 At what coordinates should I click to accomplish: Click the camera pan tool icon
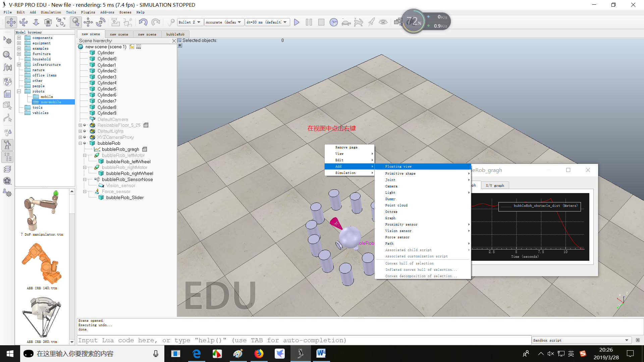click(11, 22)
